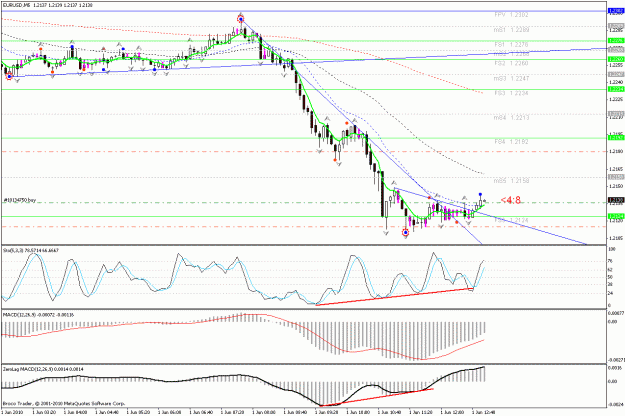Image resolution: width=625 pixels, height=416 pixels.
Task: Click the 1 Jun 06:40 time axis label
Action: 199,412
